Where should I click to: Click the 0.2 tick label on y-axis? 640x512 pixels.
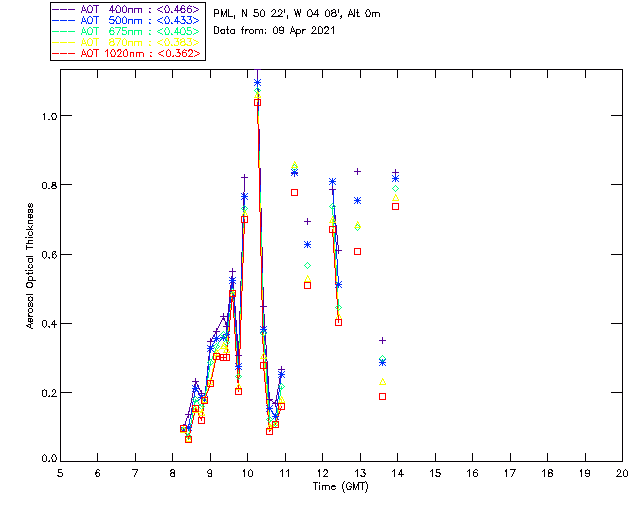click(49, 393)
